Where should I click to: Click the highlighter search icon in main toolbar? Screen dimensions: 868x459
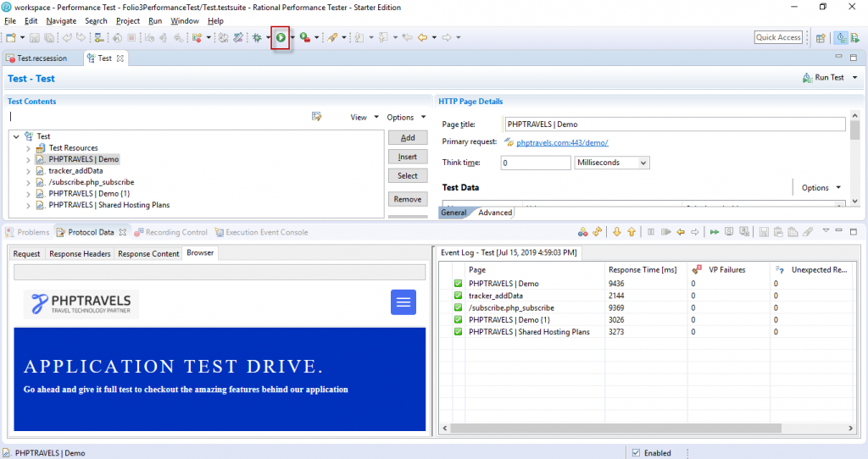pyautogui.click(x=332, y=37)
